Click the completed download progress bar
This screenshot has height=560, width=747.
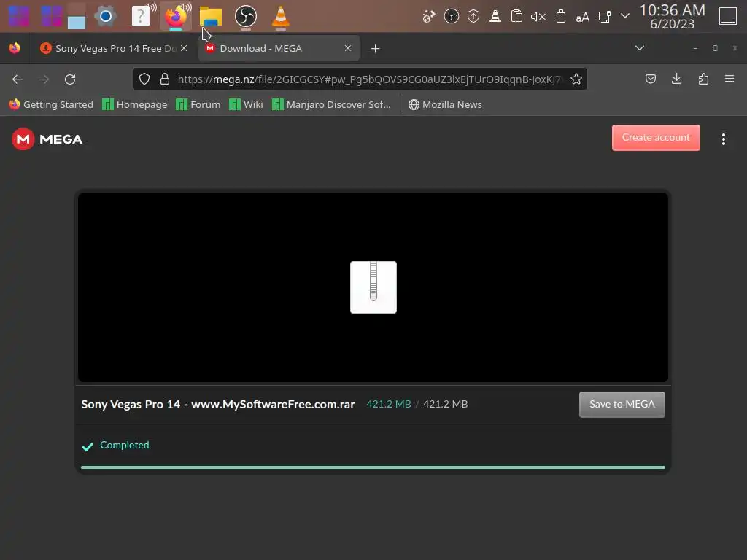coord(373,467)
